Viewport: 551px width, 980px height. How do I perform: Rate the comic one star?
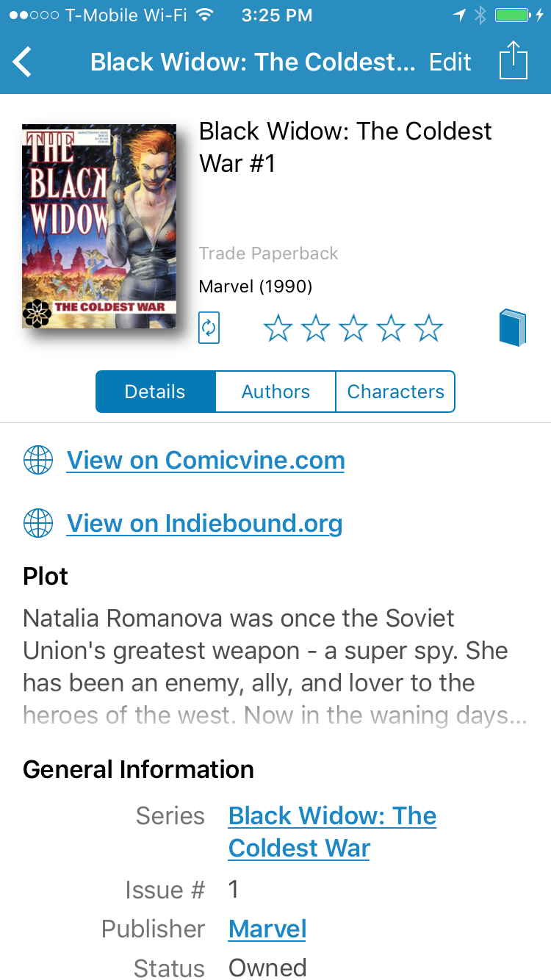coord(278,328)
